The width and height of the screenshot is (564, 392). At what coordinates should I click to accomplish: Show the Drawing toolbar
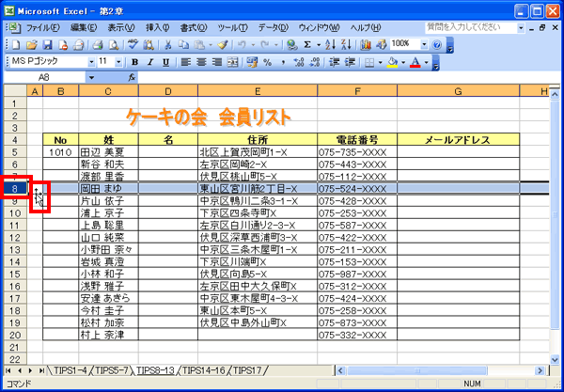(381, 44)
